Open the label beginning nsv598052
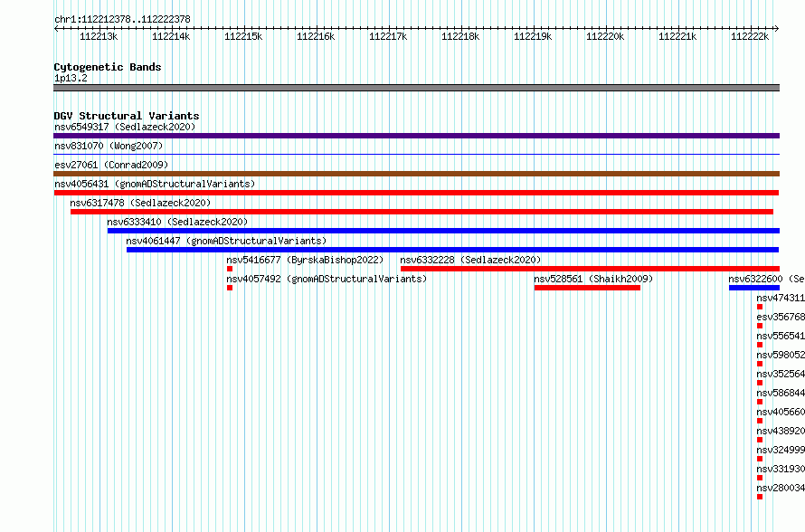 pyautogui.click(x=781, y=355)
